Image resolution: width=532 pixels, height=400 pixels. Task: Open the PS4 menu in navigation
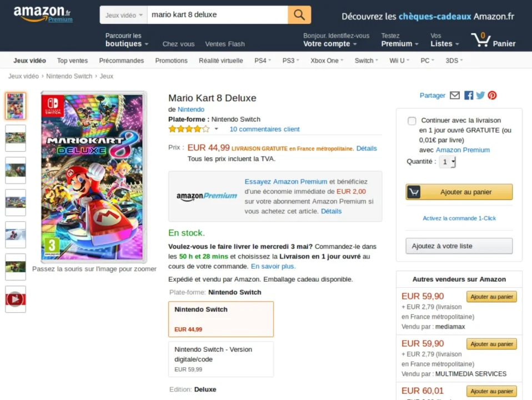pos(262,61)
